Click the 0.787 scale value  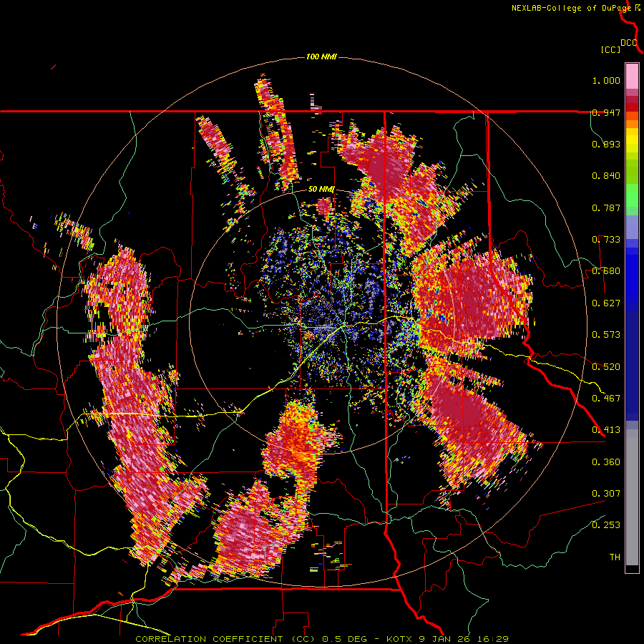tap(606, 208)
